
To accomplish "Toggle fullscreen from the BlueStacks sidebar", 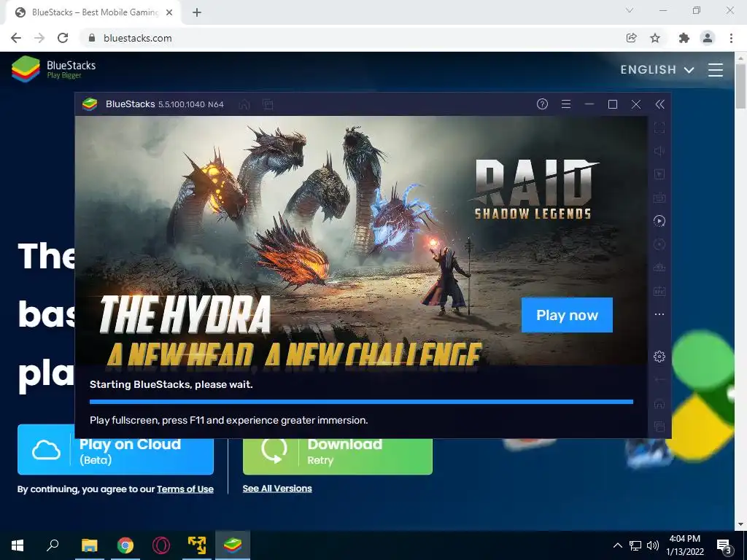I will click(x=659, y=128).
